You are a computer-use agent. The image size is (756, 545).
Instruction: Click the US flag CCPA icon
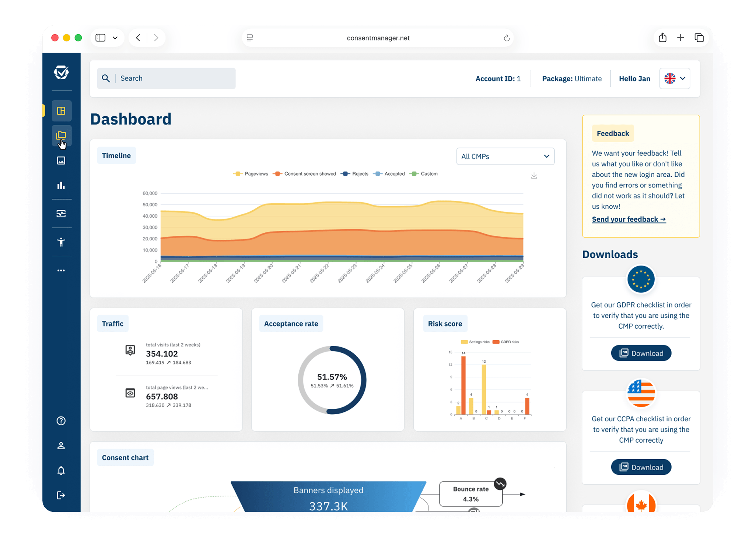point(641,393)
